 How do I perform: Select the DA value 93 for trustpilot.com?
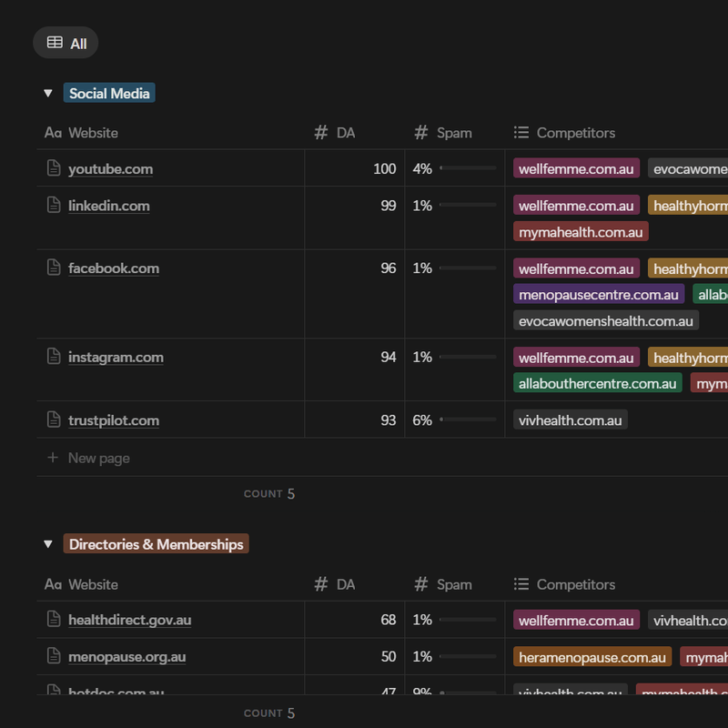pyautogui.click(x=389, y=420)
